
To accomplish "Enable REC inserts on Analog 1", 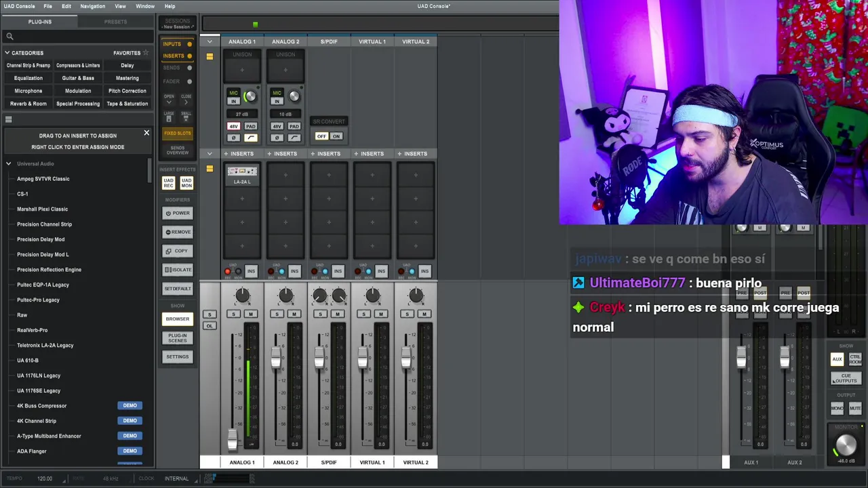I will click(228, 272).
